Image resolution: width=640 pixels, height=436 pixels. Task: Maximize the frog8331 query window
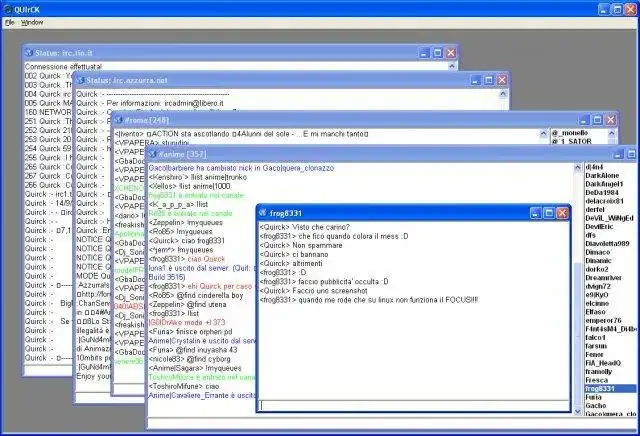point(549,213)
